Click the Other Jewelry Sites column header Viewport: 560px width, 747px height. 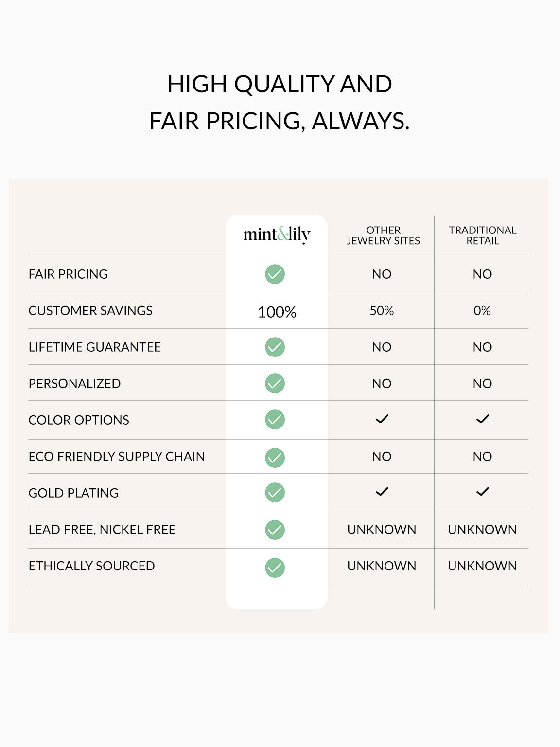pos(383,235)
